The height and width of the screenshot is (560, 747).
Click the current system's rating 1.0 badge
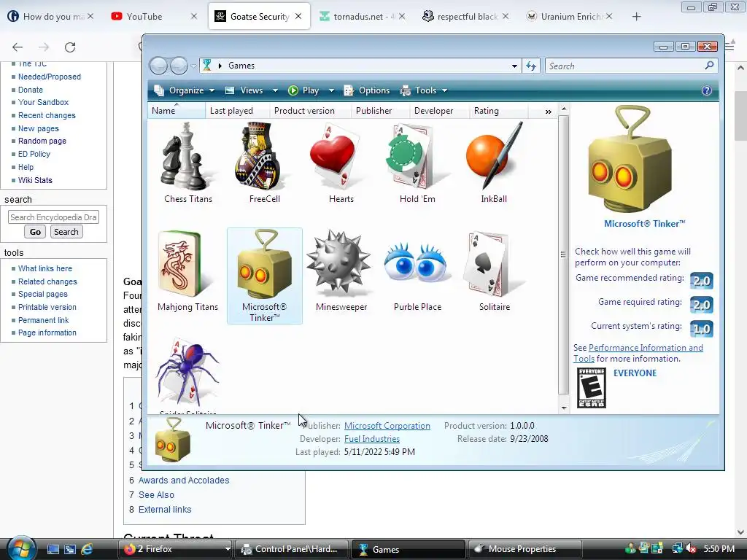coord(701,329)
